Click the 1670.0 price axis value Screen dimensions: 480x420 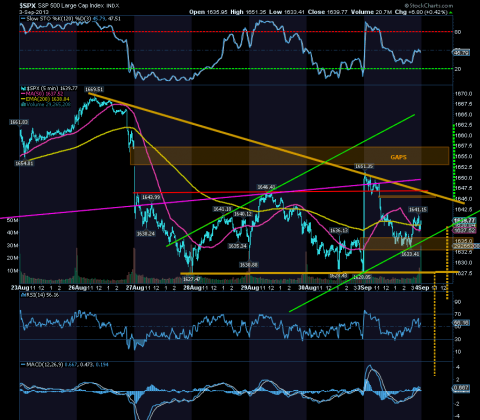pos(463,94)
